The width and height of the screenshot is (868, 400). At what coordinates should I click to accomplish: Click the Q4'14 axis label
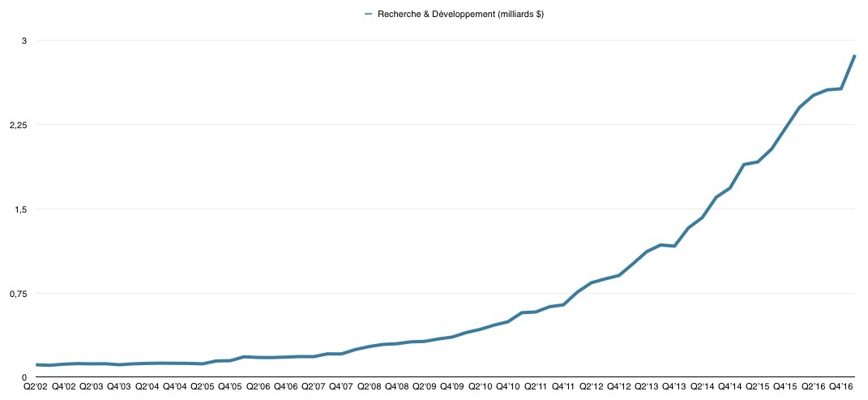click(731, 386)
